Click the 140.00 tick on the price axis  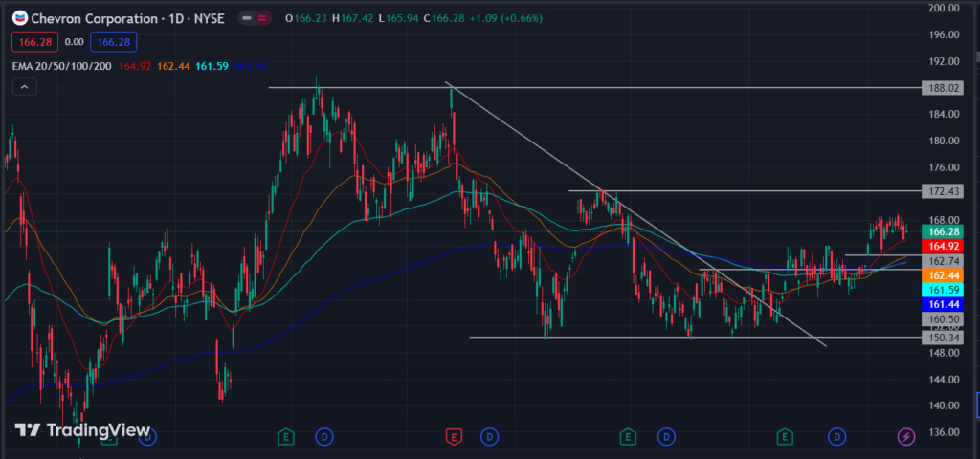(x=944, y=405)
